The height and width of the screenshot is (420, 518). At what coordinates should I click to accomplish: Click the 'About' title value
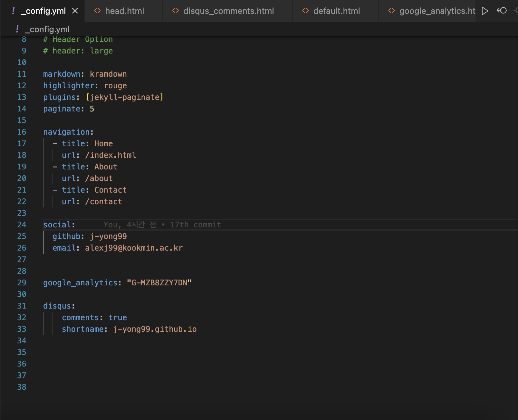pyautogui.click(x=106, y=167)
